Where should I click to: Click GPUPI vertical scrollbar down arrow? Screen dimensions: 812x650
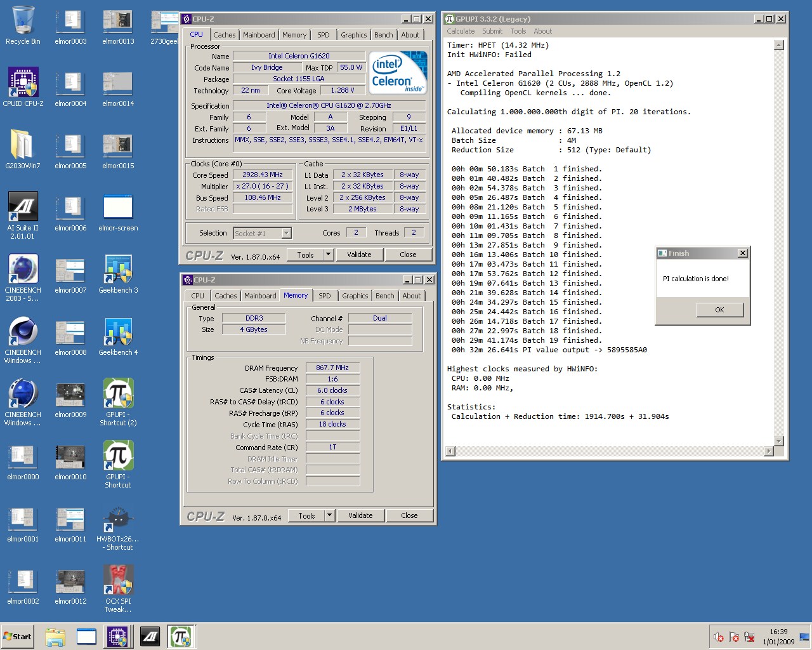(779, 441)
